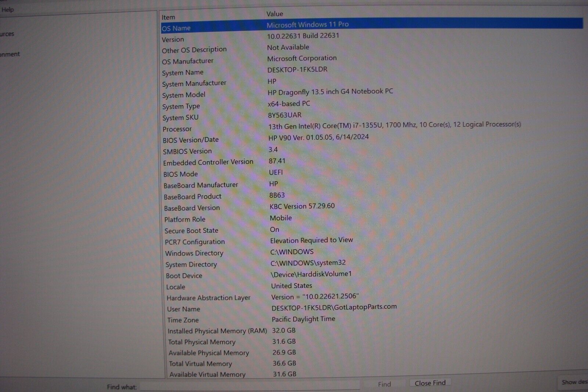This screenshot has height=392, width=588.
Task: Focus the Find what input field
Action: 250,385
